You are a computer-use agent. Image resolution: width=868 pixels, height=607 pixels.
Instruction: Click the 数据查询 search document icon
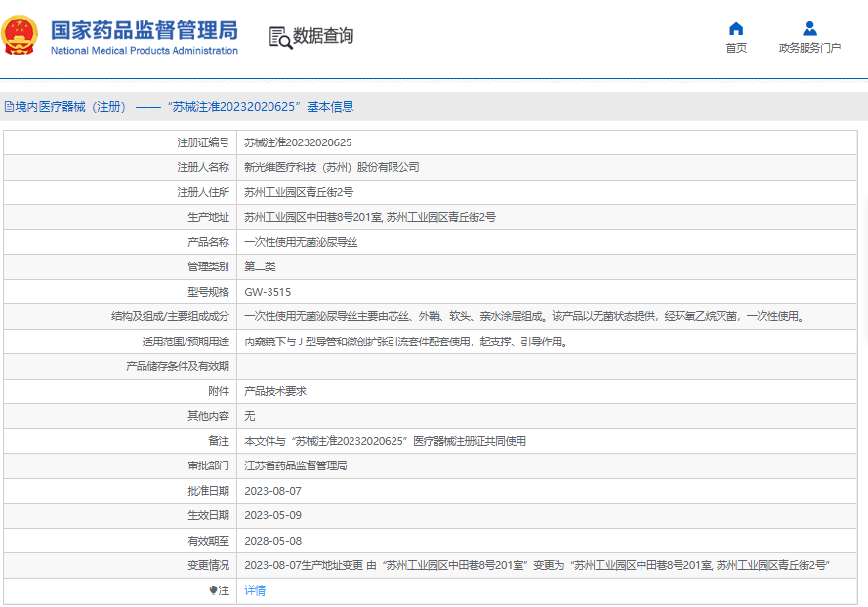tap(280, 37)
